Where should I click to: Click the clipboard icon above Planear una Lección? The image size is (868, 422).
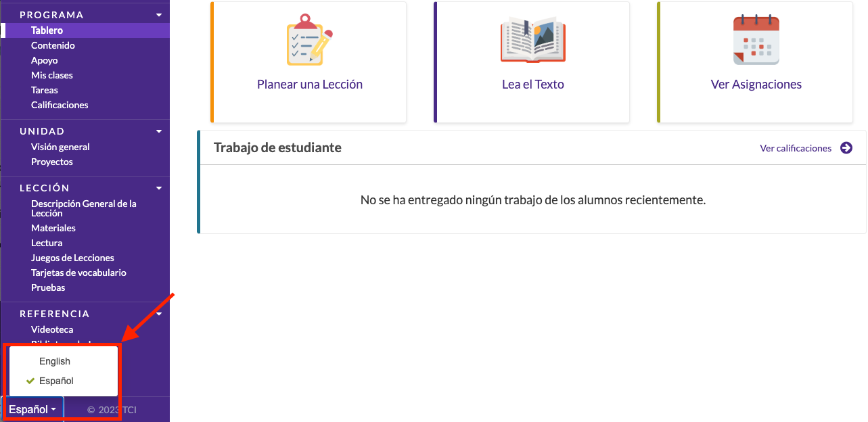click(x=309, y=40)
